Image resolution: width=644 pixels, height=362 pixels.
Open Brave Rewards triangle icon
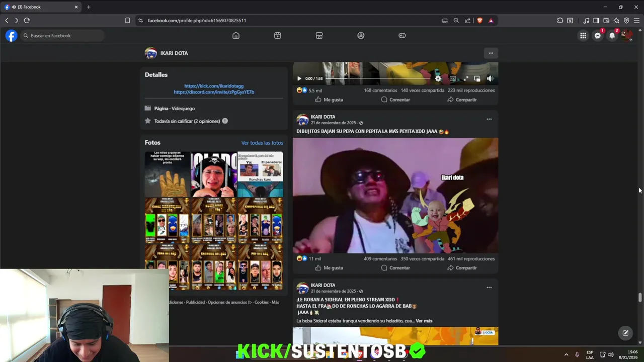[491, 21]
